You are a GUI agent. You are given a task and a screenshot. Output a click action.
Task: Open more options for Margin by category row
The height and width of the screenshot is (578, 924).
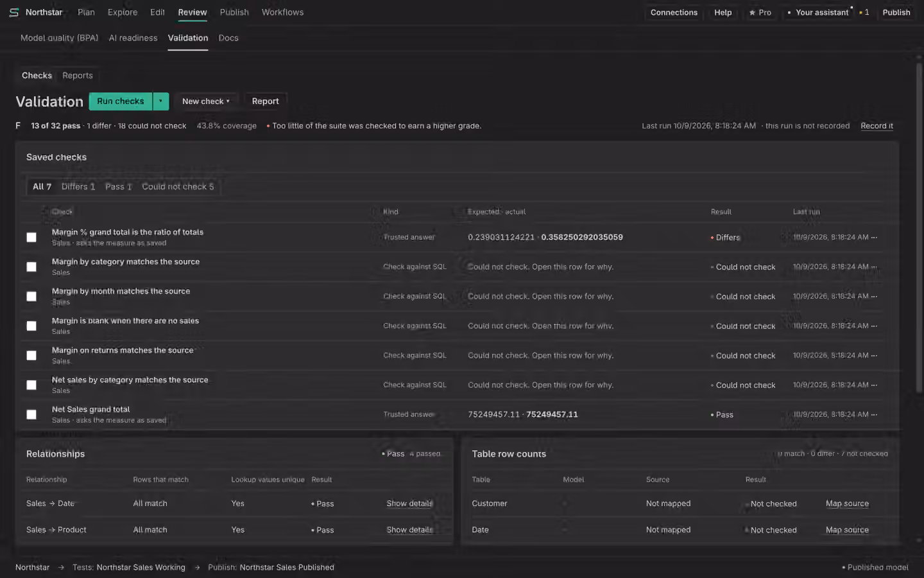[874, 267]
